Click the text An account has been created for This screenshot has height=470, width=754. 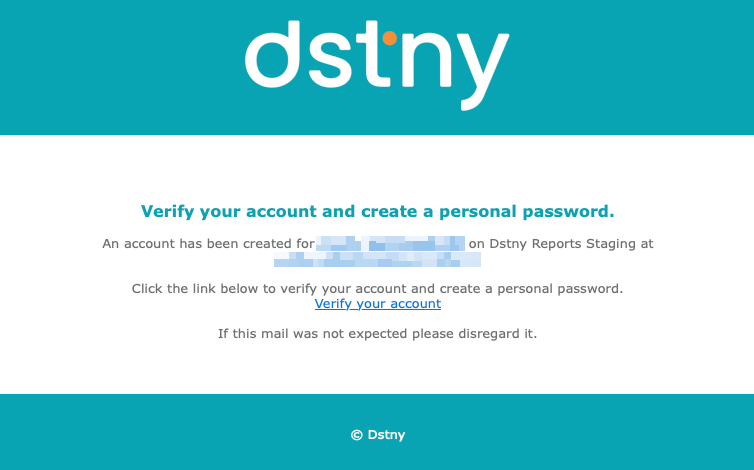tap(208, 243)
